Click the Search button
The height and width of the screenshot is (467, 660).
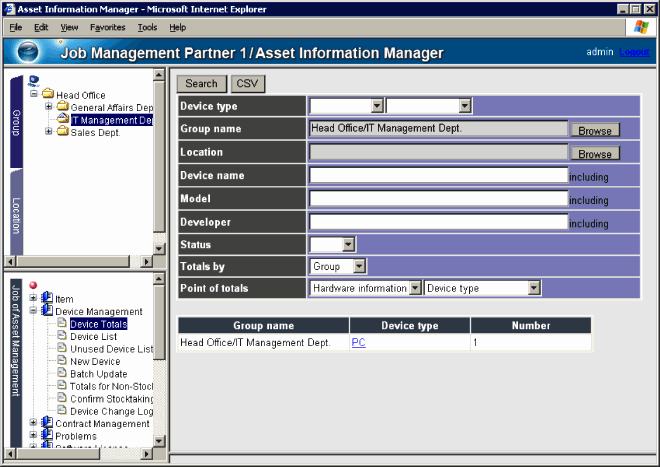pyautogui.click(x=201, y=84)
